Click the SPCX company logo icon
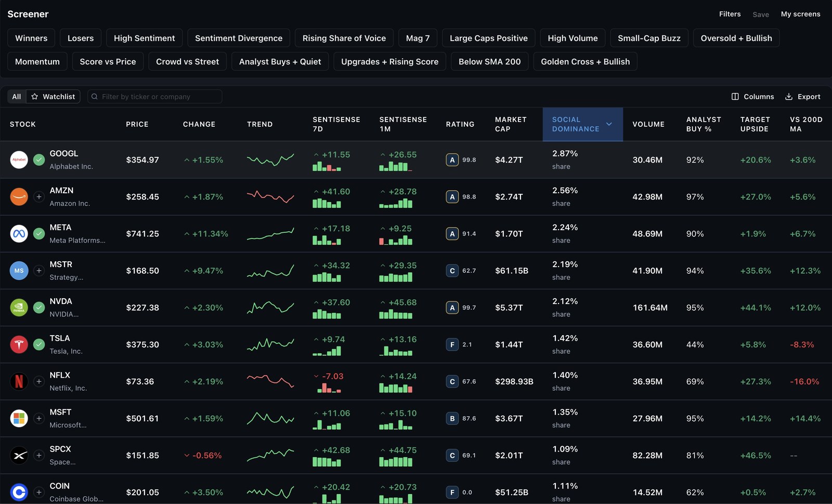 [19, 455]
